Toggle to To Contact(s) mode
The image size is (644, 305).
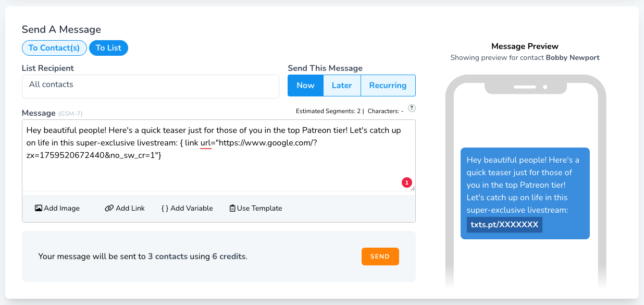click(54, 47)
